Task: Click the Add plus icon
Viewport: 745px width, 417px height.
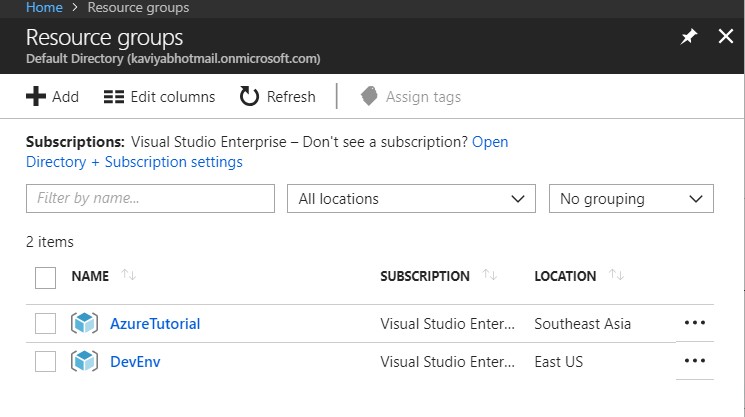Action: pos(36,96)
